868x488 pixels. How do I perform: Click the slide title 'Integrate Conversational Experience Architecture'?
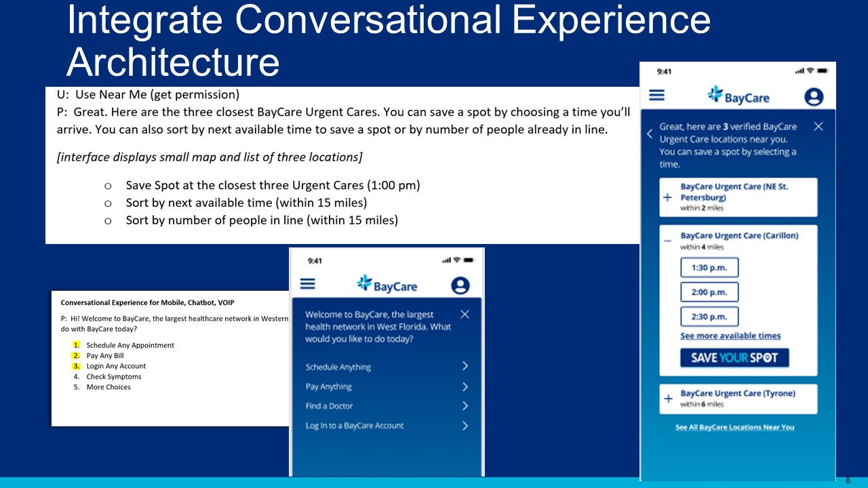pyautogui.click(x=389, y=41)
